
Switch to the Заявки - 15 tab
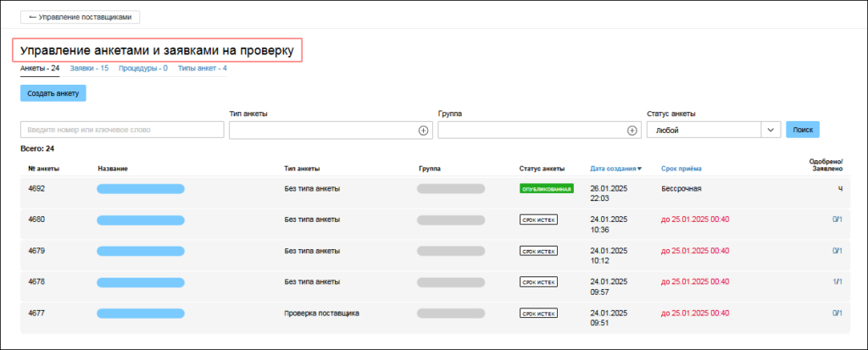89,68
